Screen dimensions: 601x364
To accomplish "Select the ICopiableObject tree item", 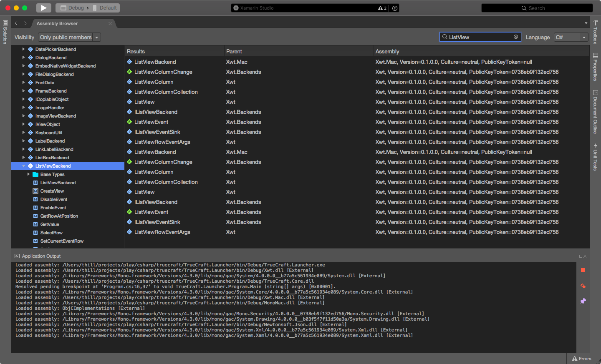I will pos(52,99).
